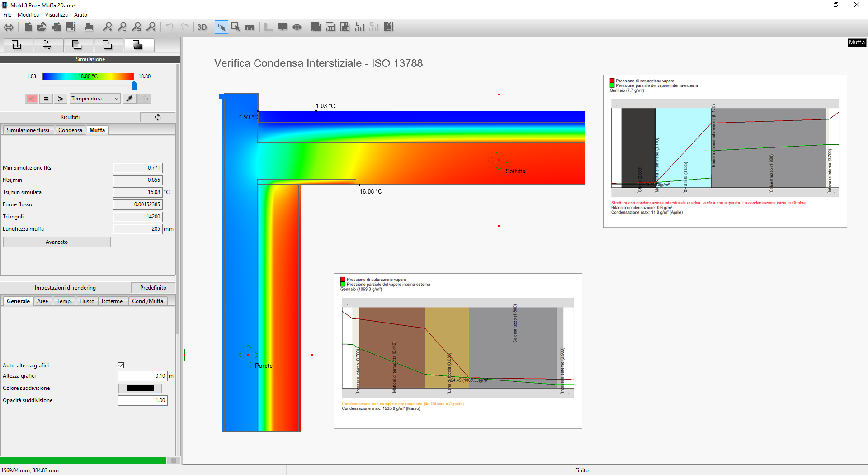Click the Lunghezza muffa value field
868x475 pixels.
[137, 229]
